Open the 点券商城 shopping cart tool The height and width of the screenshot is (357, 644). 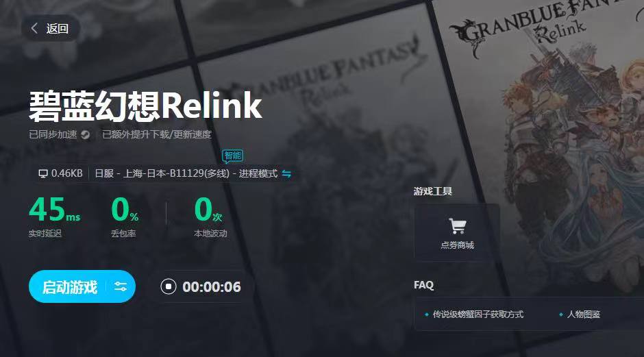457,232
